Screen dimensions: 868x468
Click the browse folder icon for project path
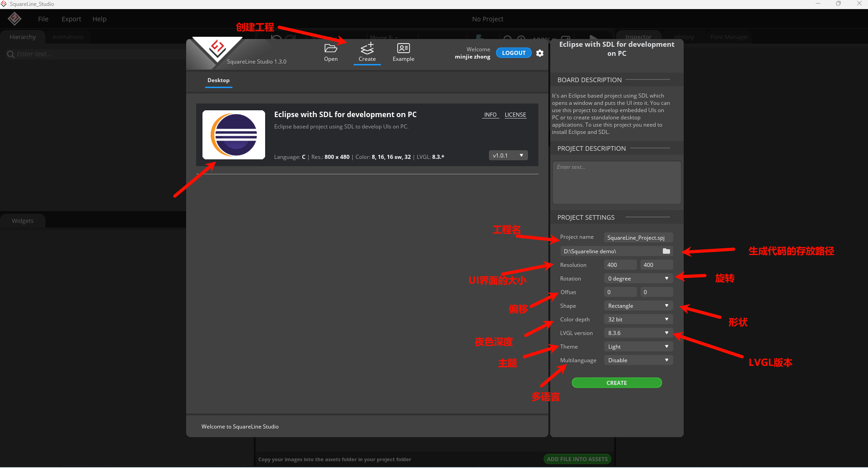tap(666, 251)
